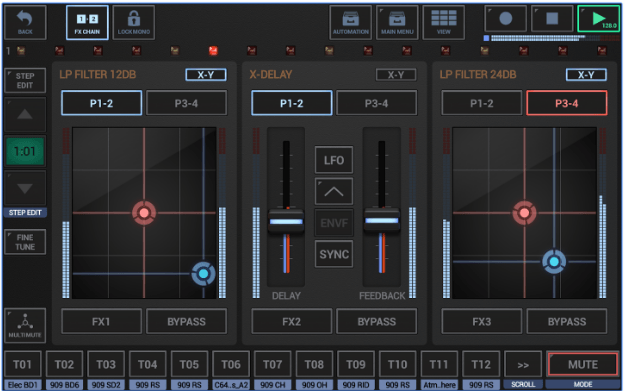This screenshot has width=625, height=391.
Task: Toggle the Step Edit button
Action: point(25,81)
